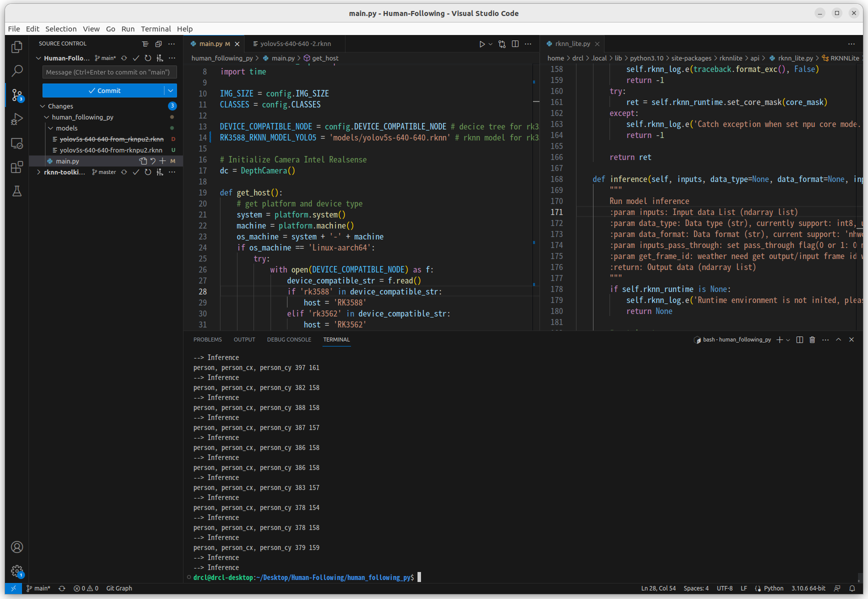Collapse the human_following_py folder

coord(46,117)
